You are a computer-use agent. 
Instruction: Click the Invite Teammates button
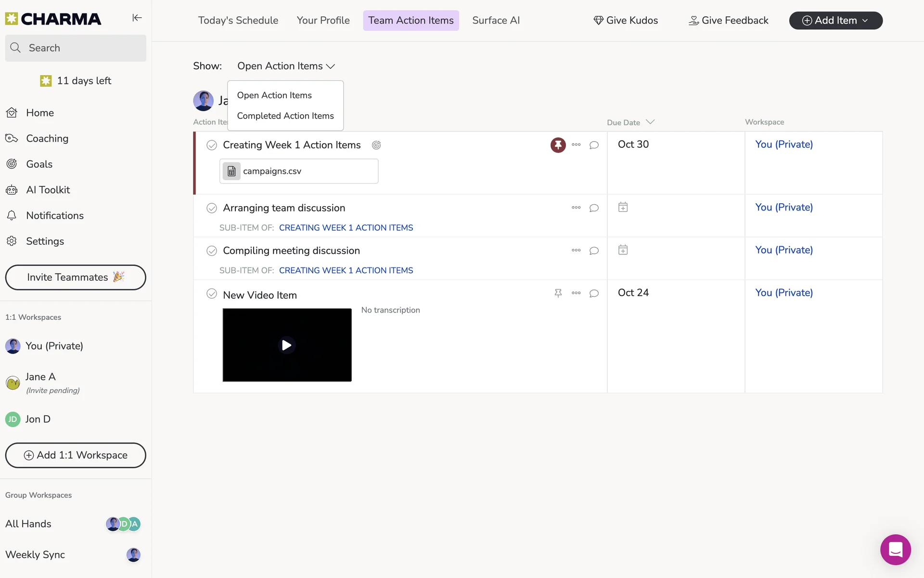[x=76, y=277]
